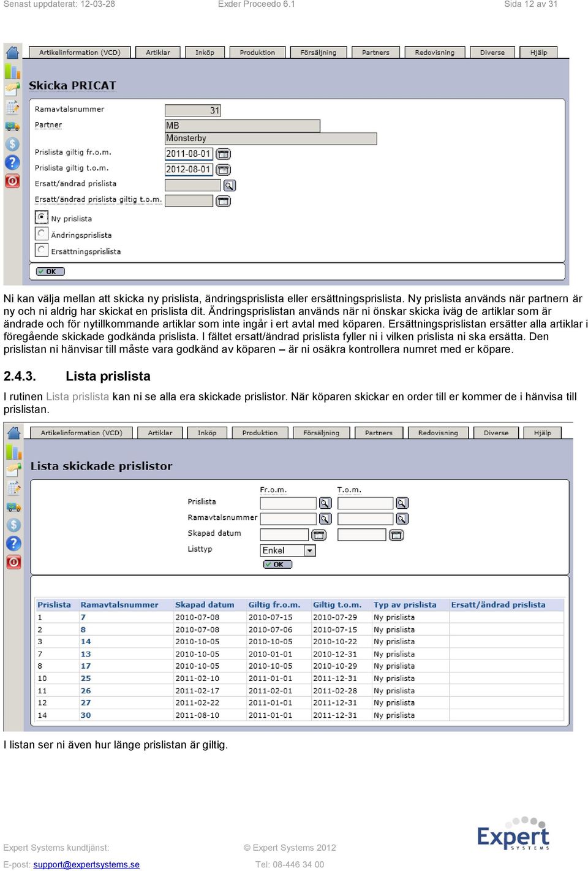Click the Prislista giltig fr.o.m. date field
The height and width of the screenshot is (871, 588).
coord(189,154)
